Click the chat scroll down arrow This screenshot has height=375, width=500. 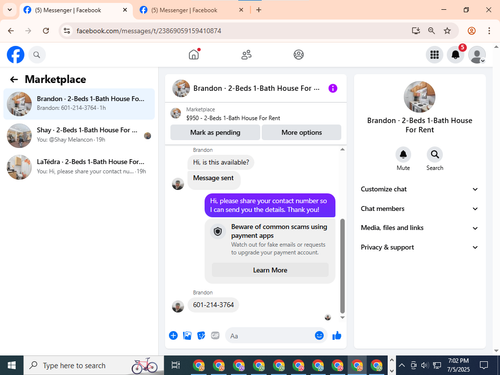[342, 318]
